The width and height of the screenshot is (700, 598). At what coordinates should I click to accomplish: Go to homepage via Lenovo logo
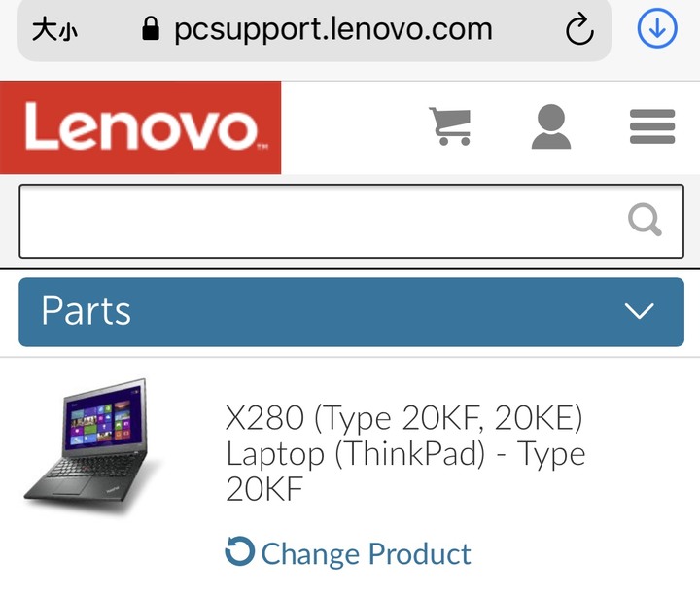(141, 127)
